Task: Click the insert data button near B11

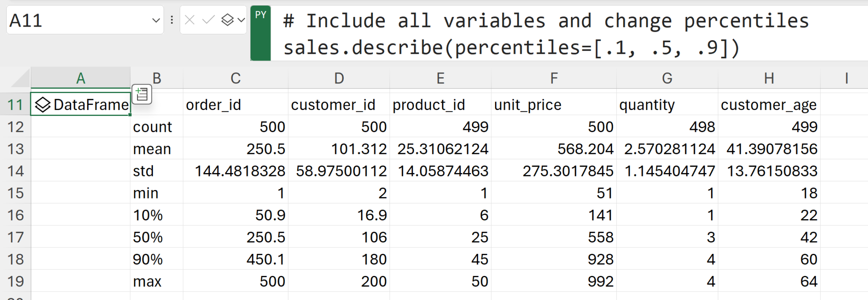Action: coord(142,94)
